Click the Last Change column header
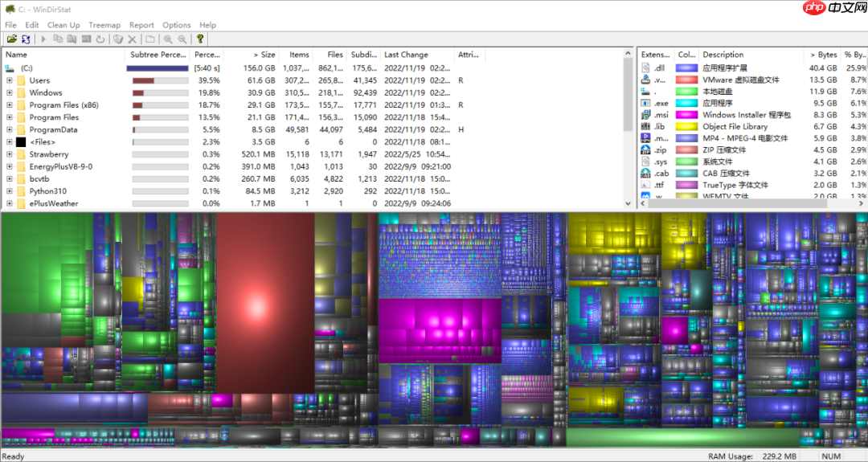Screen dimensions: 868x462 point(406,55)
